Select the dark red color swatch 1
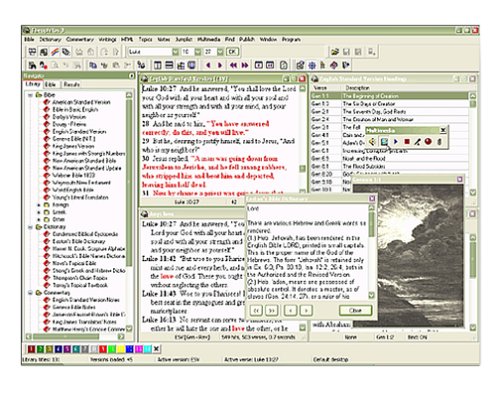Screen dimensions: 500x395 click(31, 349)
